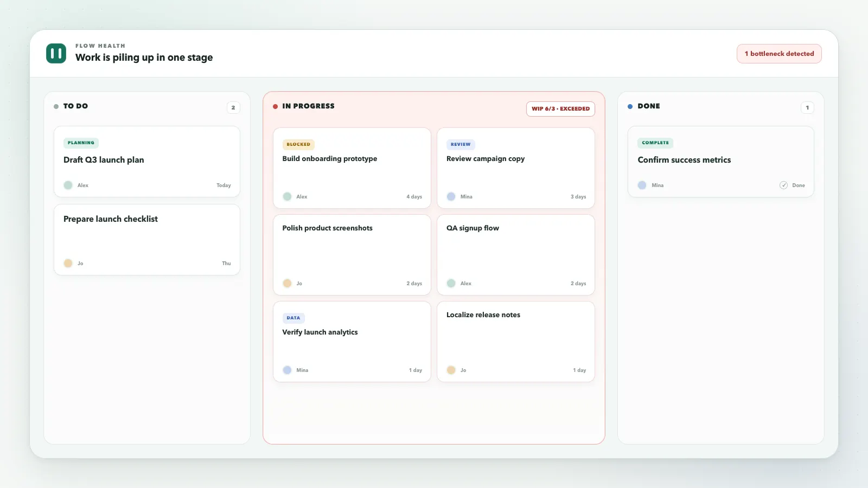Click the TO DO column header
868x488 pixels.
(x=75, y=106)
